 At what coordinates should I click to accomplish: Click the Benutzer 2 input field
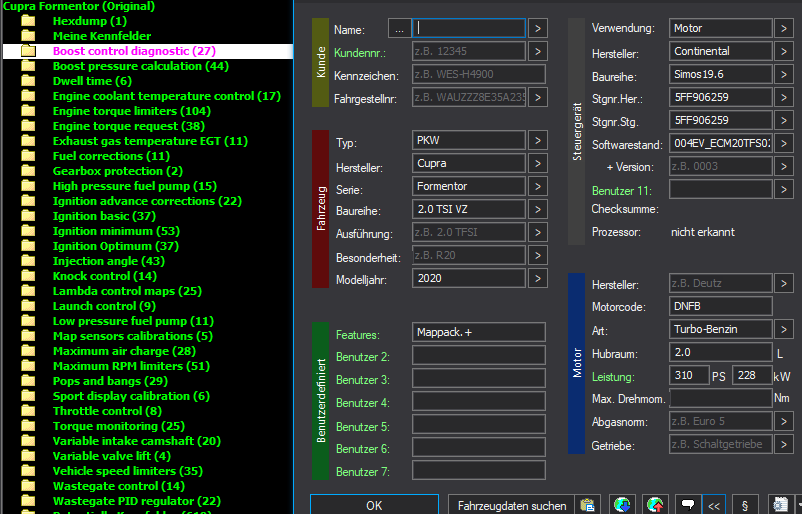[479, 355]
